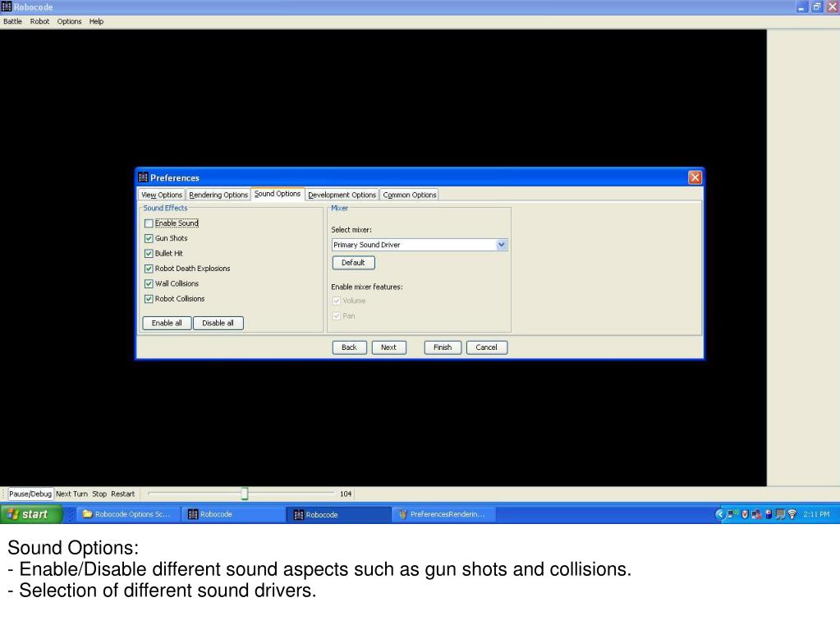Stop the battle

pyautogui.click(x=99, y=494)
